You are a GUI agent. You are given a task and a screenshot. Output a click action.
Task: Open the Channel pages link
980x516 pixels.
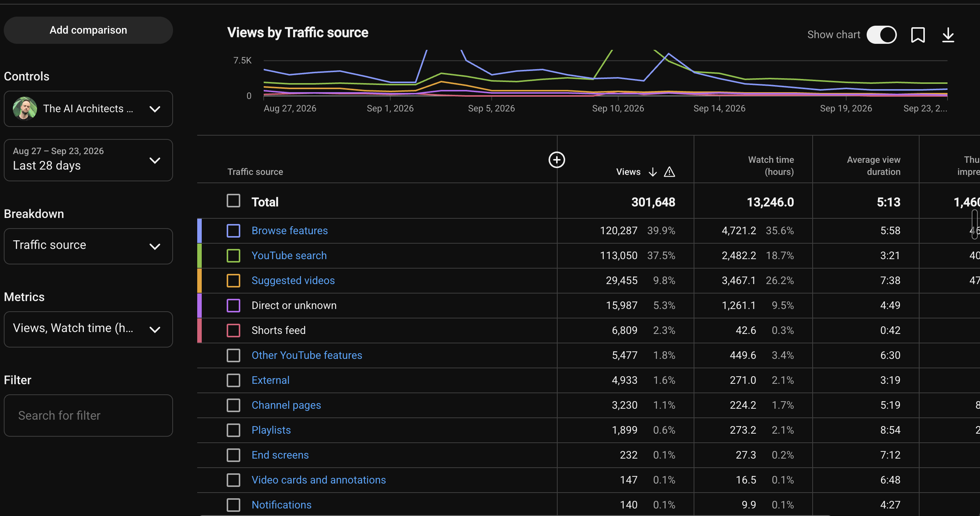tap(286, 405)
